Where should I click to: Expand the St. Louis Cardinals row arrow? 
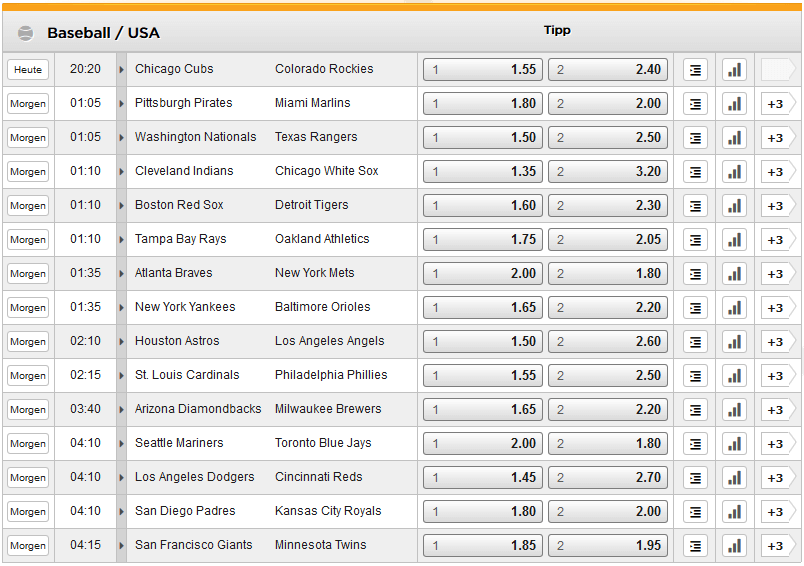click(x=122, y=376)
